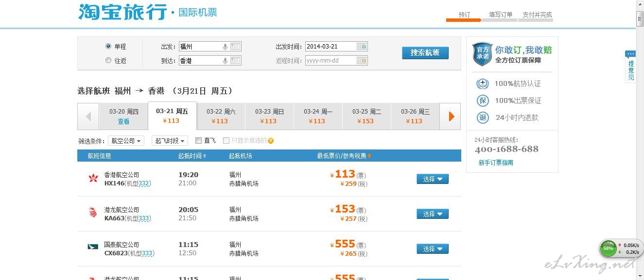Click Dragonair KA663 logo icon

pos(93,212)
